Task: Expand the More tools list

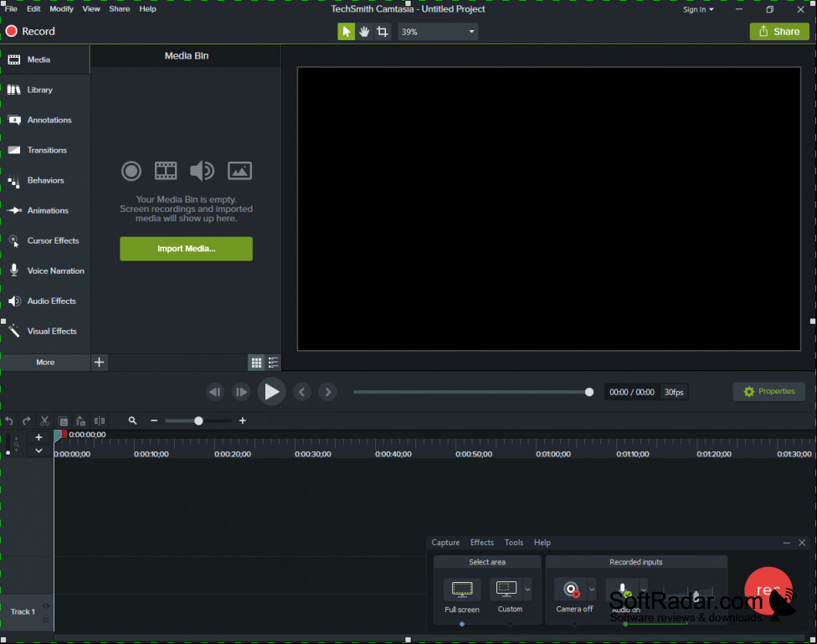Action: point(45,363)
